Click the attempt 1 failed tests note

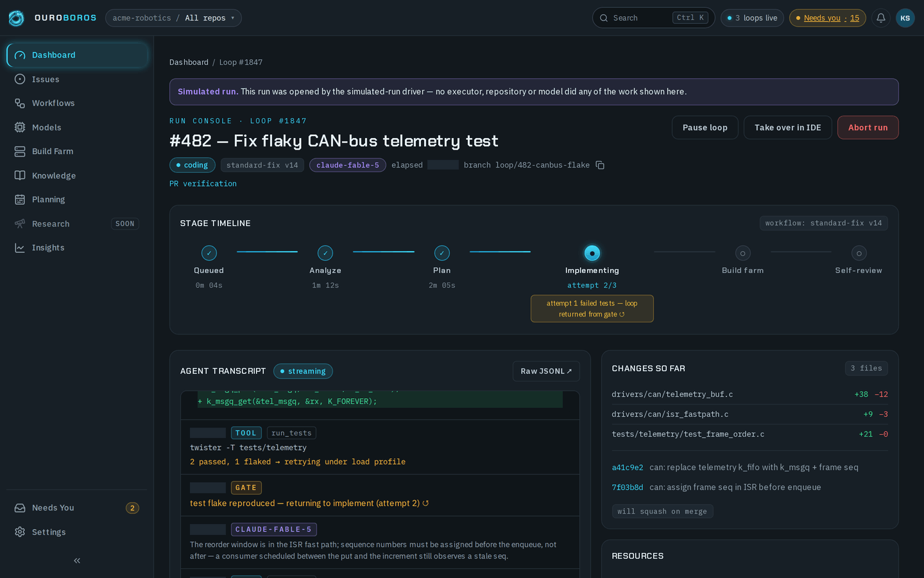click(x=592, y=309)
